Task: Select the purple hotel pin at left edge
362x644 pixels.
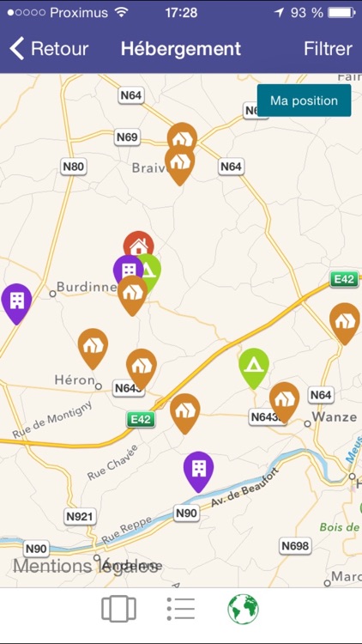Action: pos(16,303)
